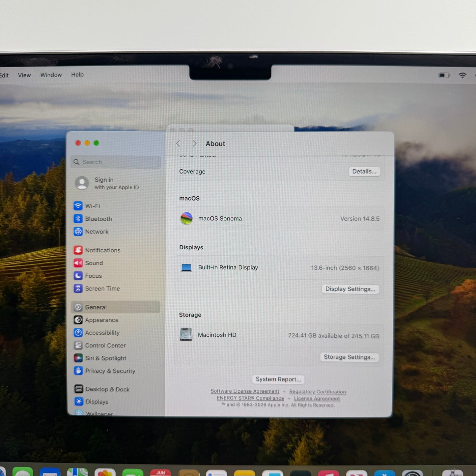Open the Help menu

[77, 74]
